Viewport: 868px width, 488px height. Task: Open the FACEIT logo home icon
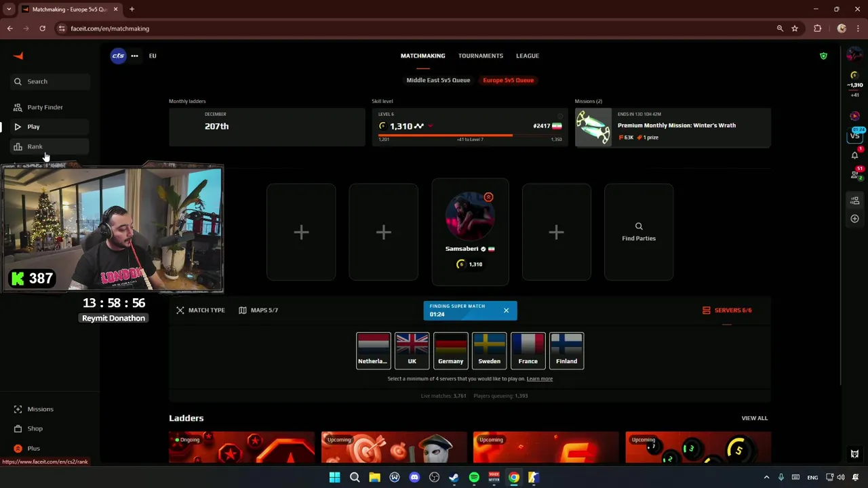[18, 56]
